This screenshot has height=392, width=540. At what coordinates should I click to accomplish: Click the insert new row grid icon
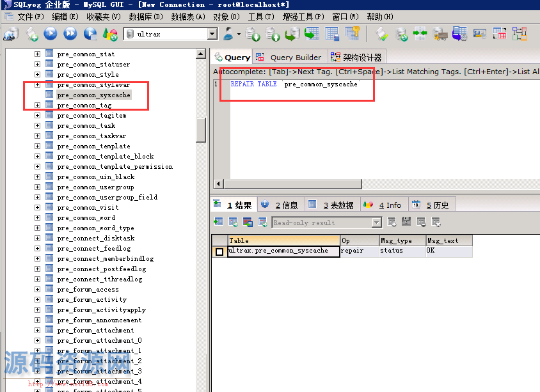[392, 222]
